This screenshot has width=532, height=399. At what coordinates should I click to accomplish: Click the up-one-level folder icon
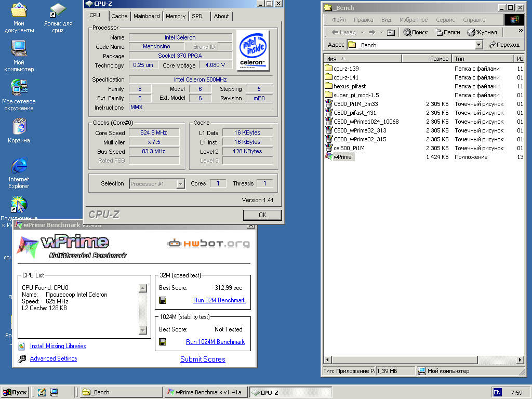[391, 32]
